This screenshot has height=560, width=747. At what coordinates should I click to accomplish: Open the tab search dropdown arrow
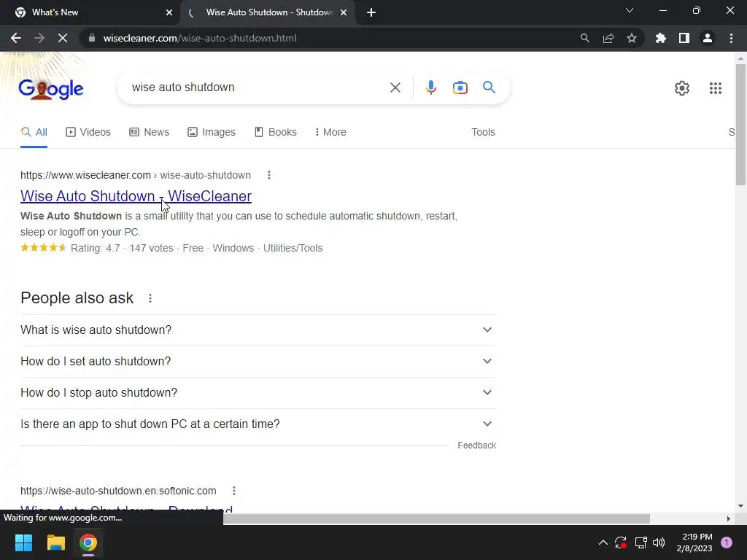point(630,10)
